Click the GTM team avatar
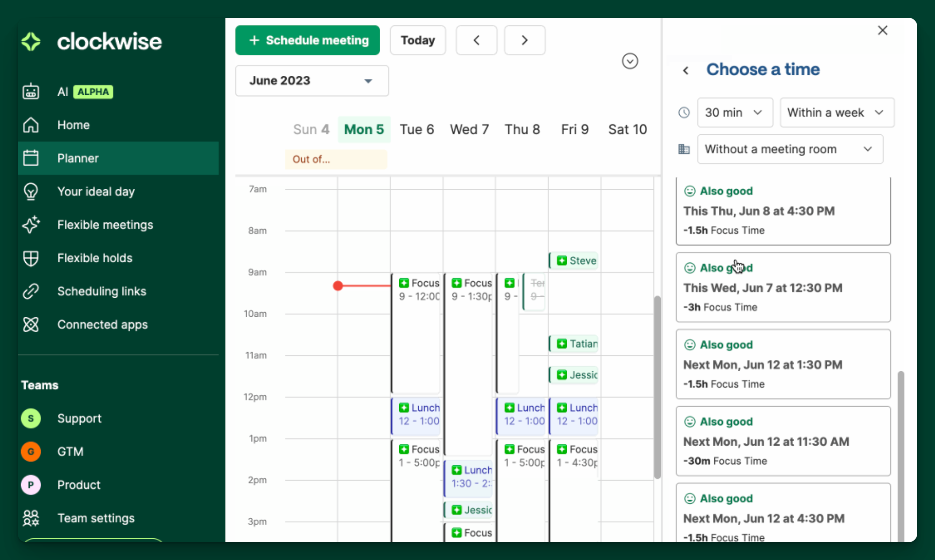This screenshot has height=560, width=935. (31, 451)
